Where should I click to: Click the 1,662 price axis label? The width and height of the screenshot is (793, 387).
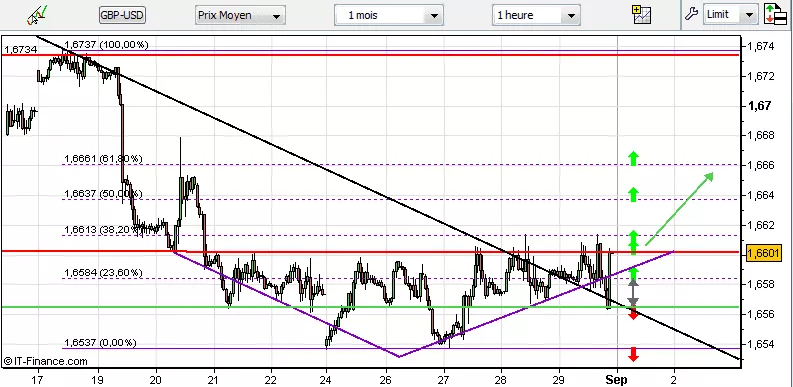click(x=760, y=225)
